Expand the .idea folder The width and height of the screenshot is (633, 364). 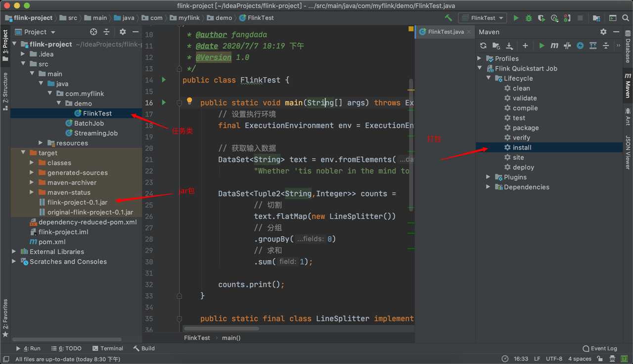pyautogui.click(x=23, y=54)
